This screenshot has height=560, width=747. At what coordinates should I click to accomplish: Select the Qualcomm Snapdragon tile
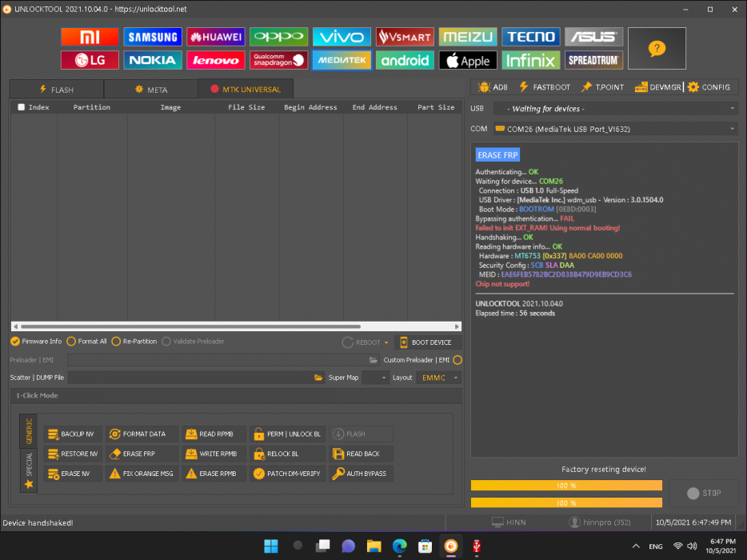click(278, 60)
